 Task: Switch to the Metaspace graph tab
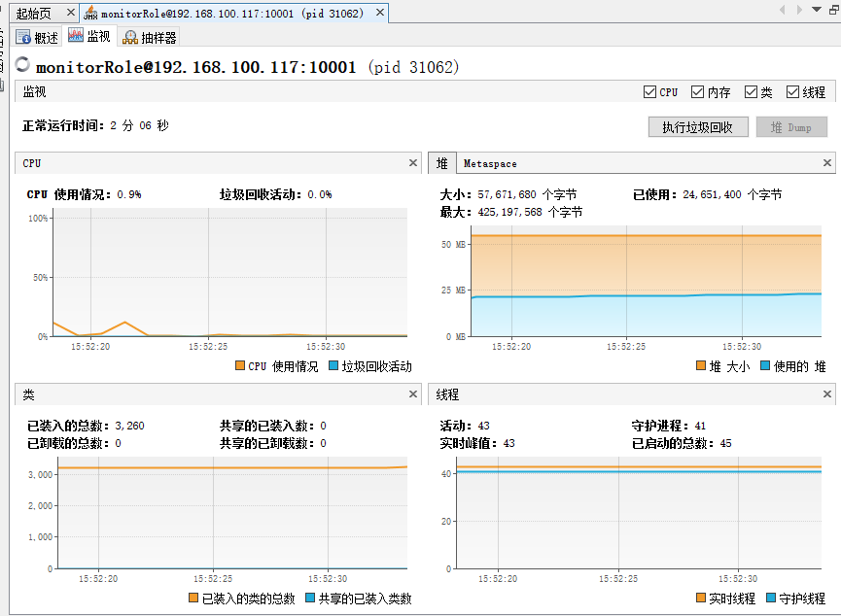tap(490, 163)
